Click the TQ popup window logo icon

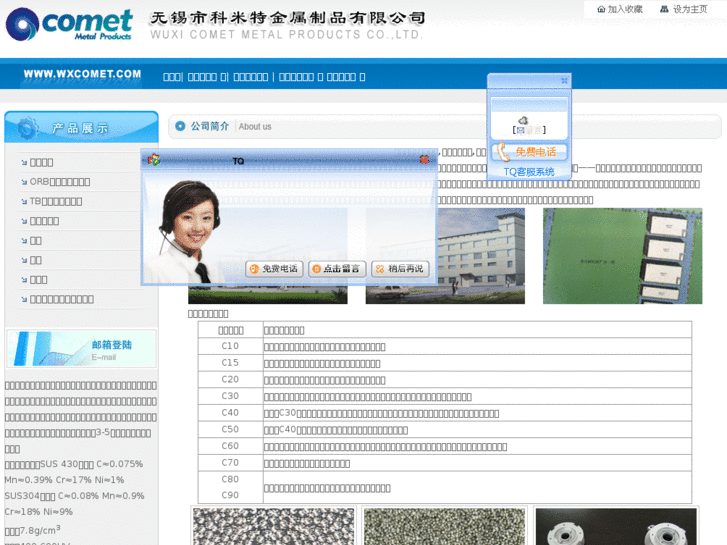tap(153, 159)
